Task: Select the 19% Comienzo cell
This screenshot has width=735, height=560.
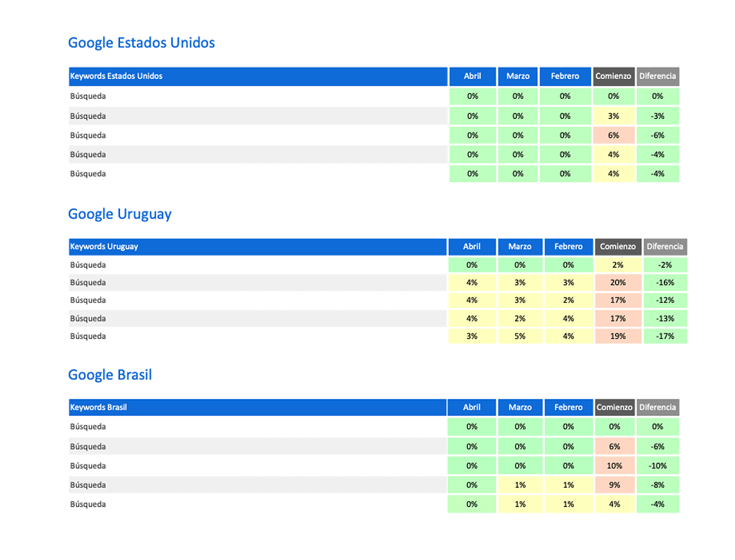Action: point(618,336)
